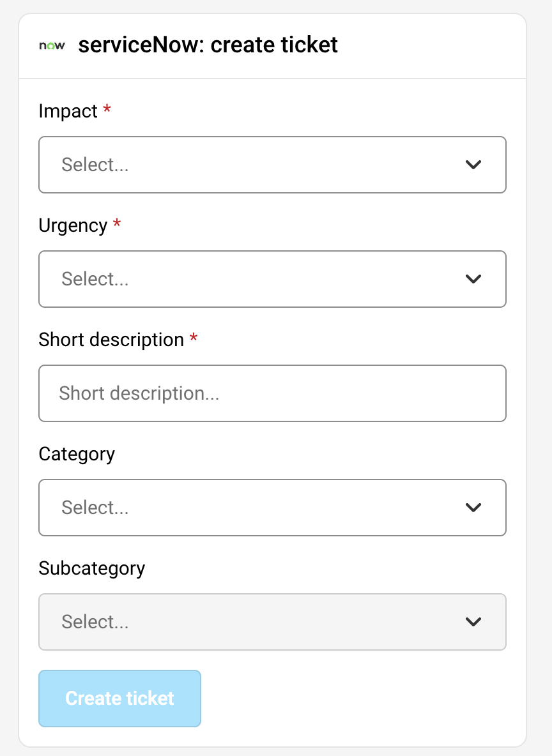Click the red asterisk beside Impact

pyautogui.click(x=107, y=110)
